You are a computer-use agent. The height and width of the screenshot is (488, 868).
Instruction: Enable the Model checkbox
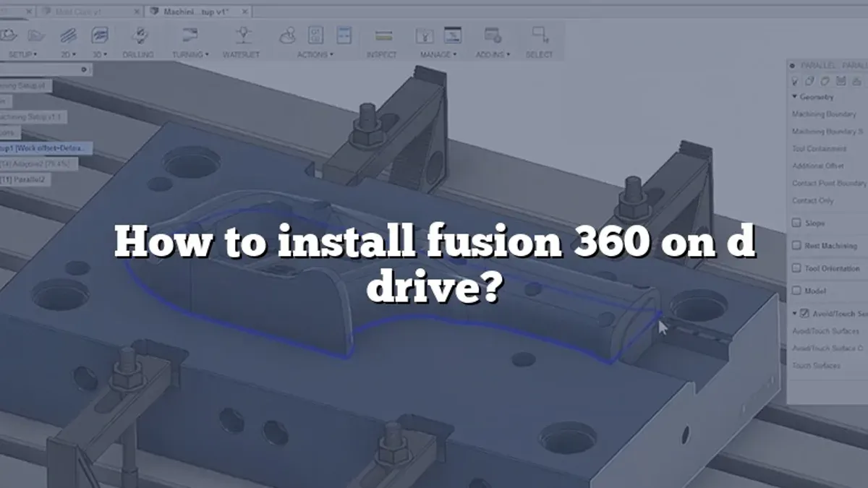click(796, 291)
